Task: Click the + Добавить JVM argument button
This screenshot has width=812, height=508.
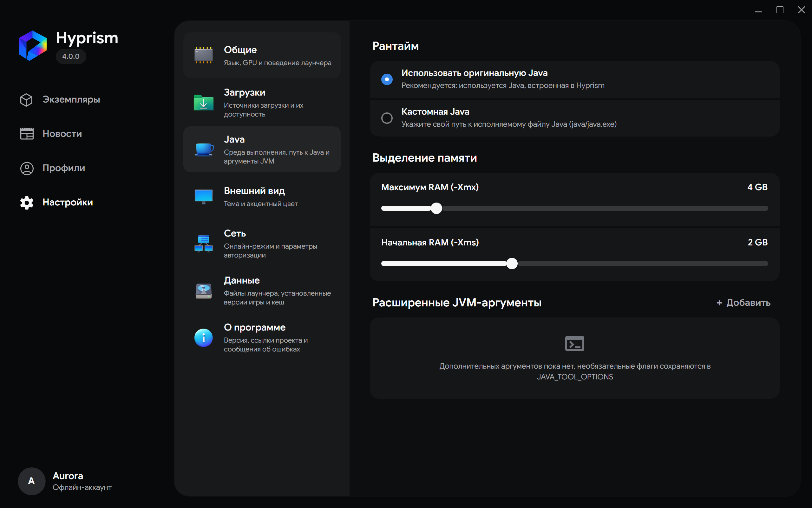Action: 743,303
